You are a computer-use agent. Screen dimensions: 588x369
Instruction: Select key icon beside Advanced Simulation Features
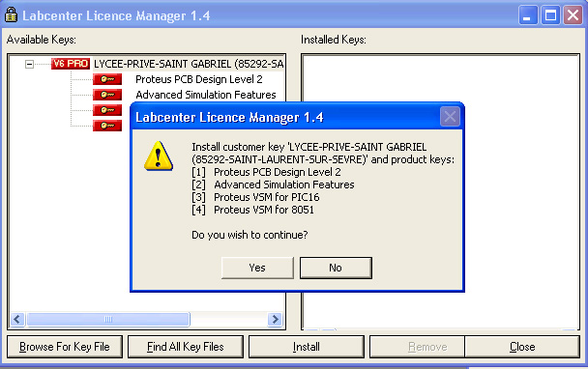pos(107,95)
